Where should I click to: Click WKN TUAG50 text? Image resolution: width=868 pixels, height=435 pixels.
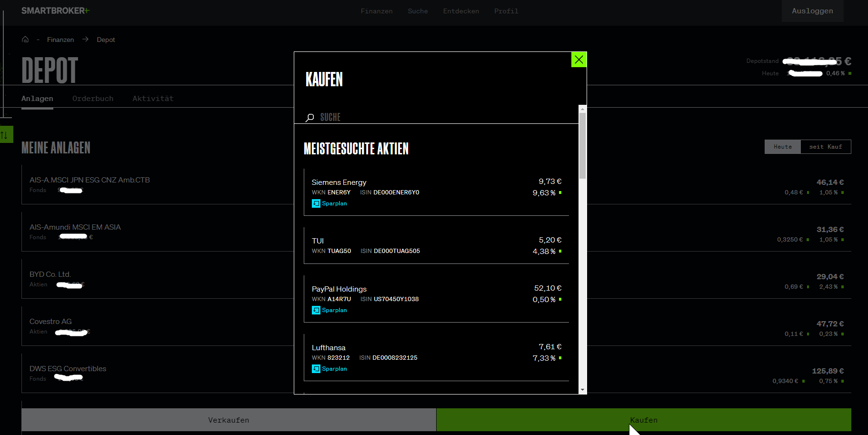click(x=331, y=251)
